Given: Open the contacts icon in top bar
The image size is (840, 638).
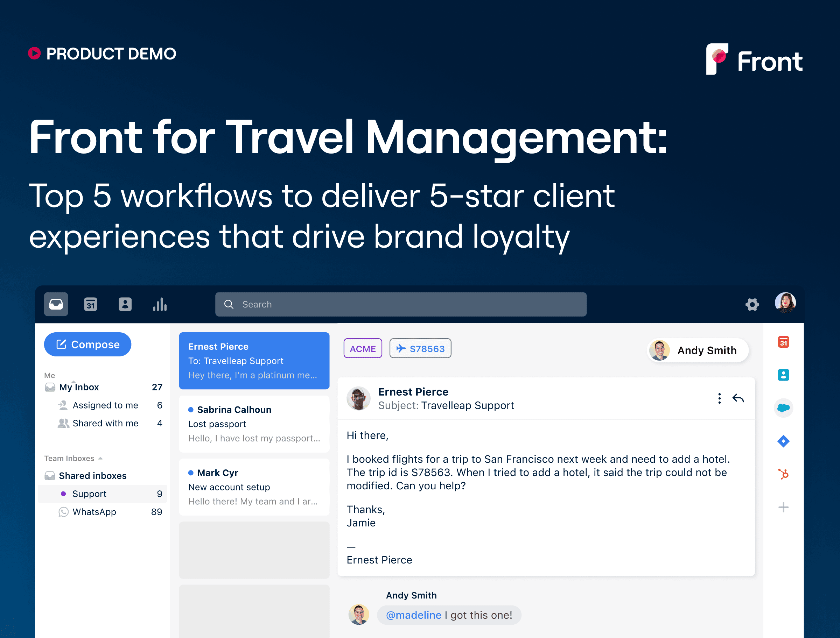Looking at the screenshot, I should coord(125,304).
